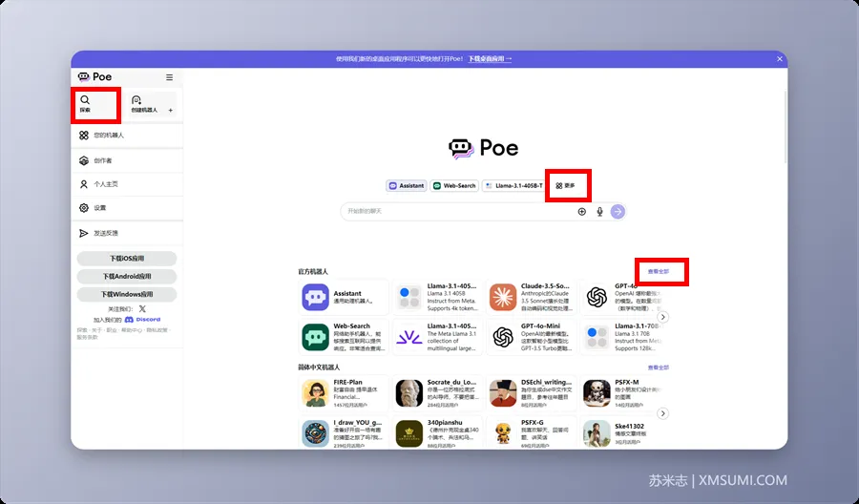Click the create bot (创建机器人) icon
Image resolution: width=859 pixels, height=504 pixels.
point(136,100)
